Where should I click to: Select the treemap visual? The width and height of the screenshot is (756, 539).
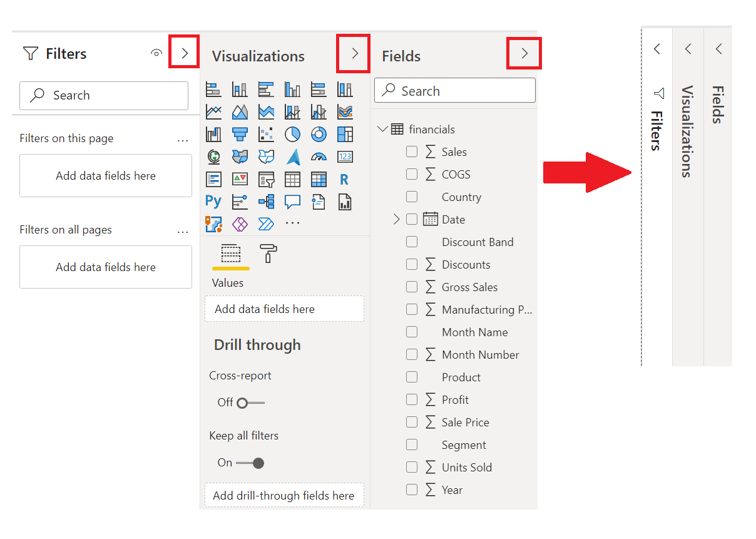[x=345, y=135]
